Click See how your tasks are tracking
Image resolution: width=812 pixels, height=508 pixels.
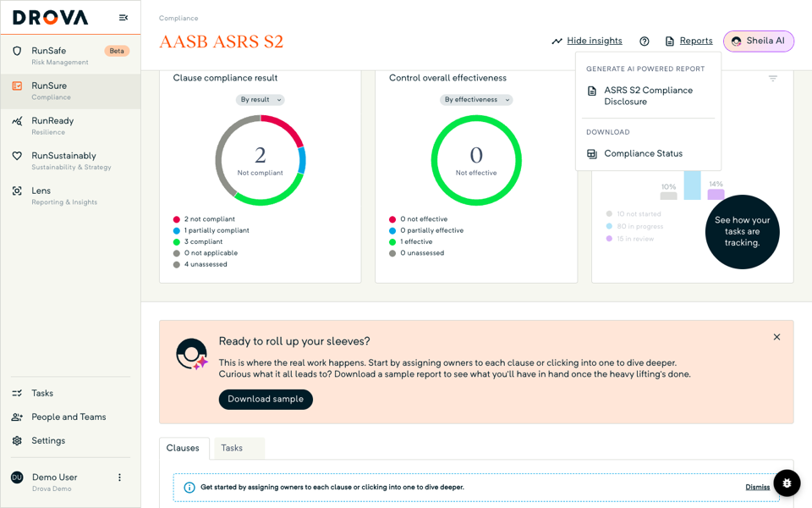[742, 232]
